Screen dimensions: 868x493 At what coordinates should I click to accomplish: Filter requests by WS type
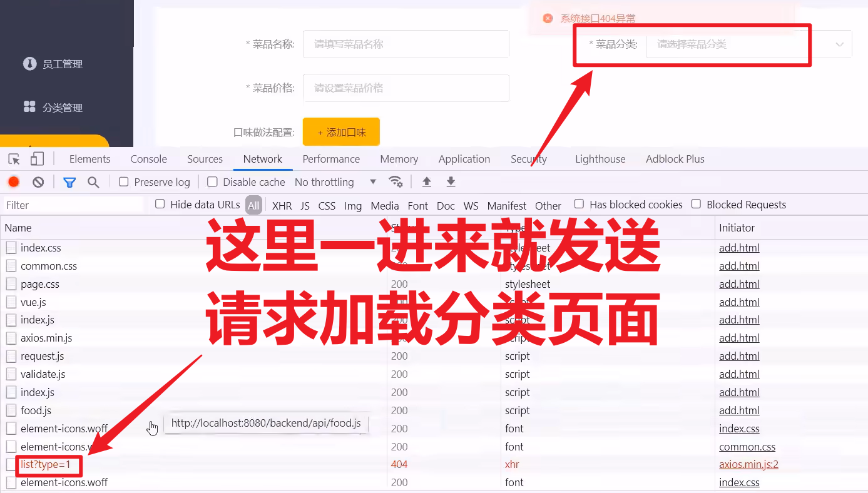[x=471, y=206]
